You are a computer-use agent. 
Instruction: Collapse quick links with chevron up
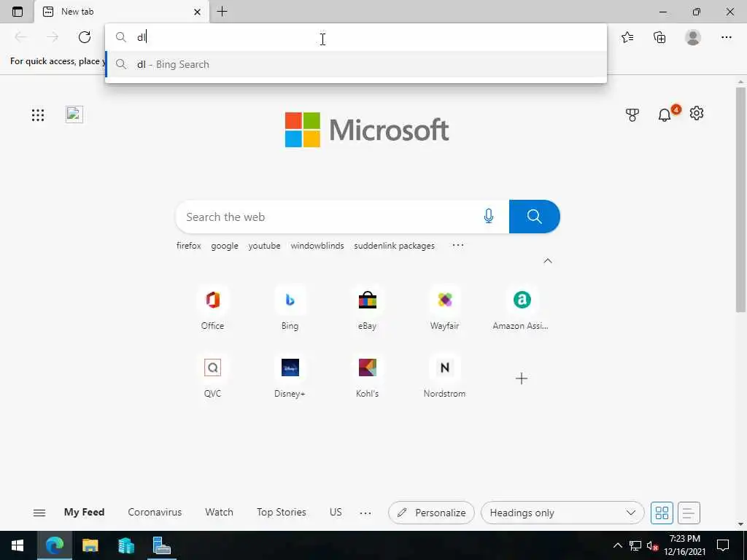tap(548, 260)
